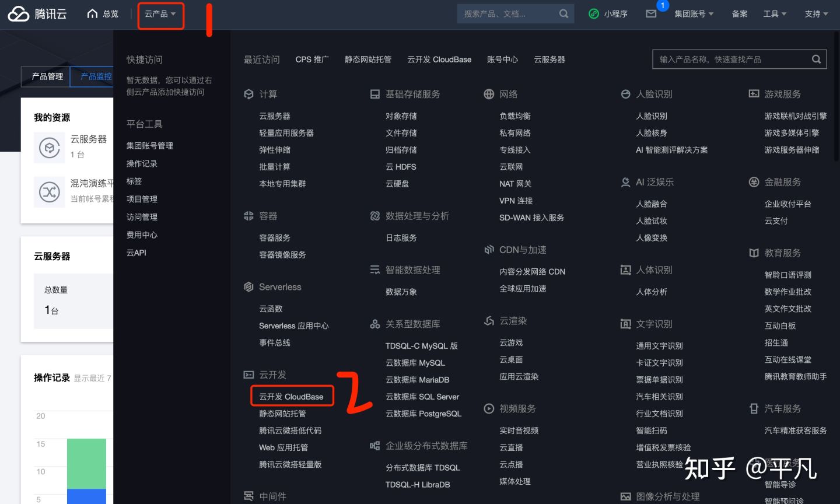Click the 基础存储服务 category icon
The width and height of the screenshot is (840, 504).
pos(375,94)
